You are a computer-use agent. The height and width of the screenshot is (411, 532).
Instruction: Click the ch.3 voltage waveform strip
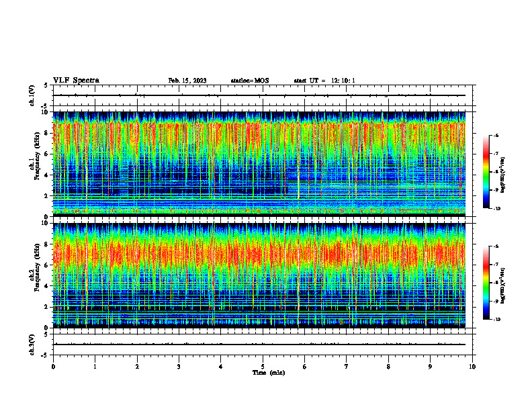[x=259, y=345]
